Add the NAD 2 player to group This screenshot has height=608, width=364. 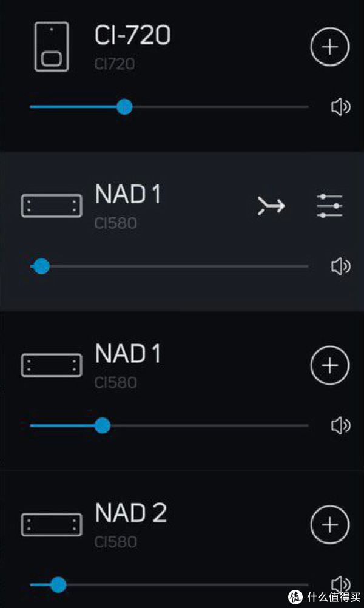point(330,524)
